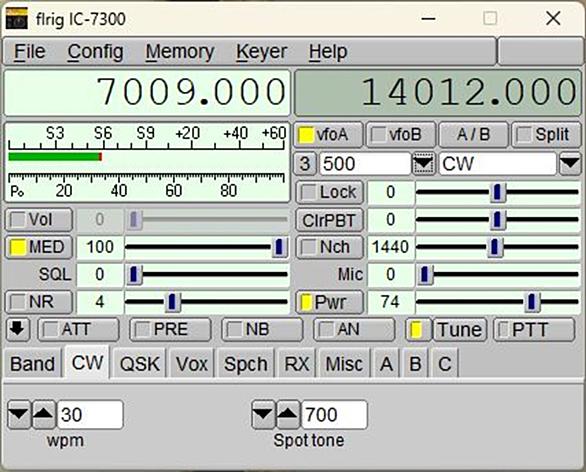The width and height of the screenshot is (586, 472).
Task: Open the bandwidth 500 dropdown arrow
Action: coord(423,164)
